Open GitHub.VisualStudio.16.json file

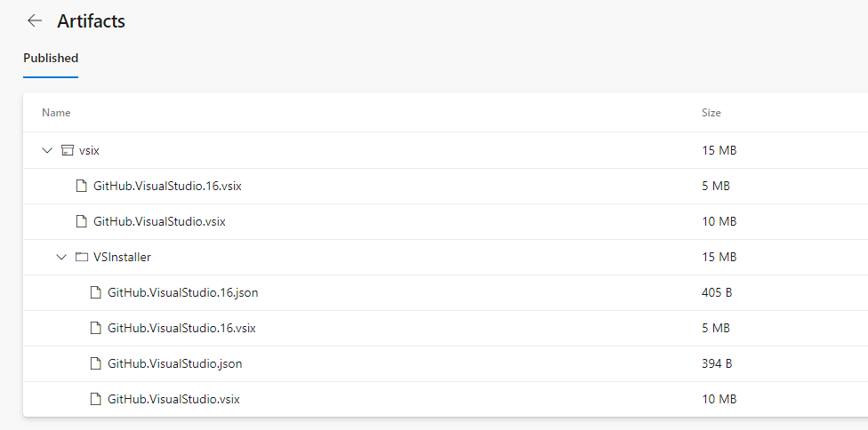coord(182,292)
